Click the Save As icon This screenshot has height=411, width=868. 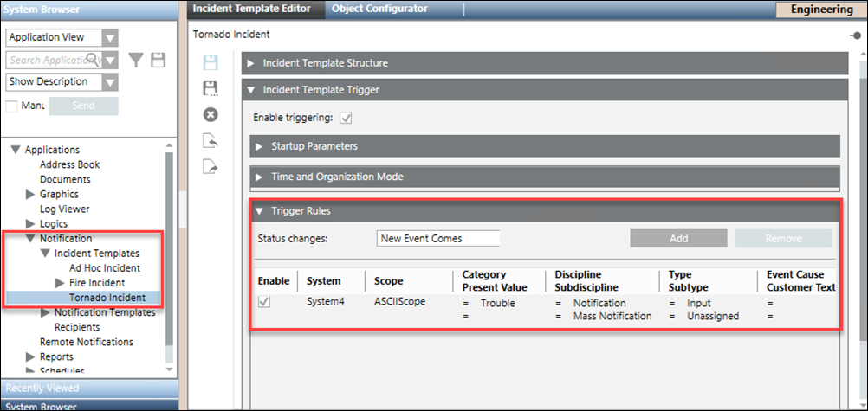[210, 88]
